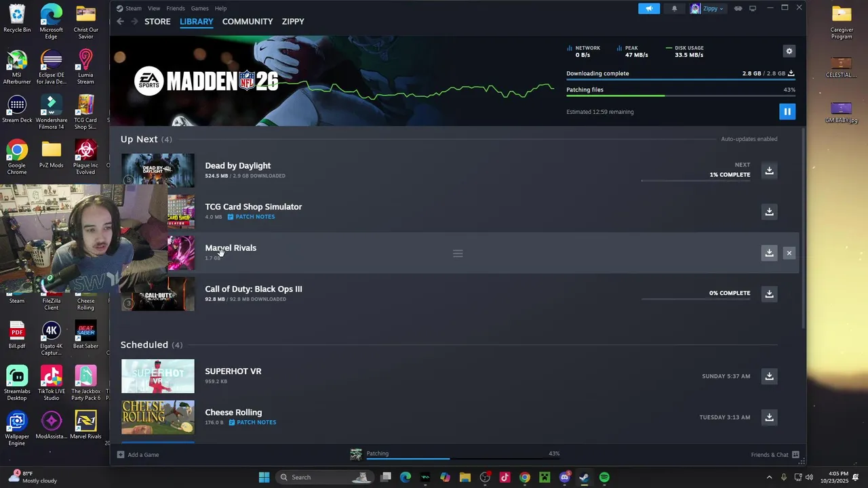868x488 pixels.
Task: Open TCG Card Shop Simulator patch notes
Action: 251,217
